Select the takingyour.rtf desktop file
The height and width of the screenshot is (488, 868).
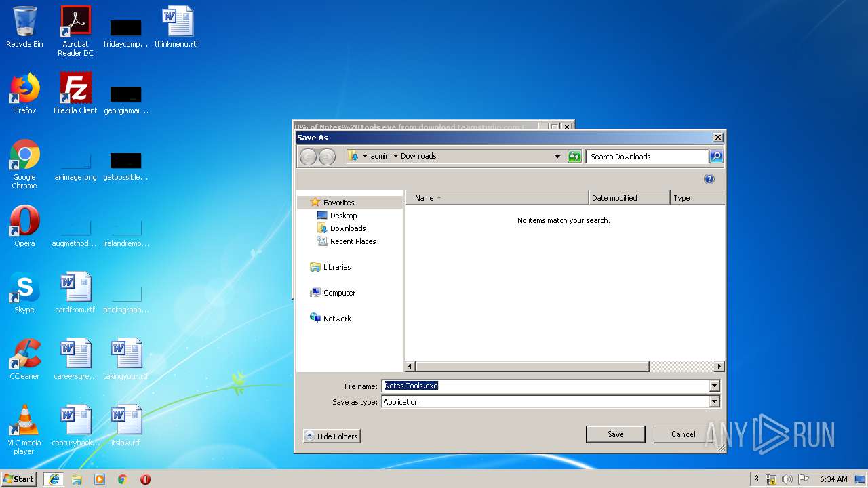(x=126, y=359)
